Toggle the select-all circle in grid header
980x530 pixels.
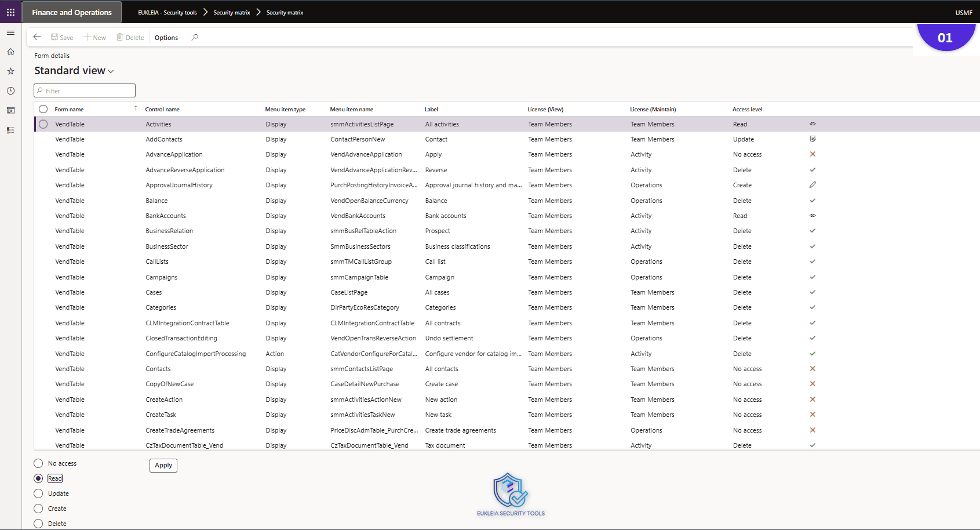pyautogui.click(x=43, y=109)
